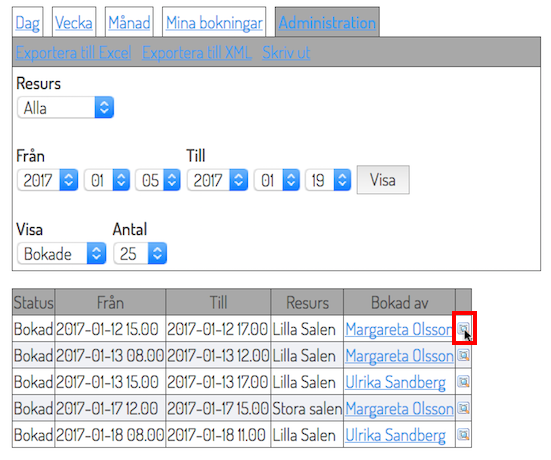This screenshot has height=460, width=551.
Task: Click the Skriv ut link
Action: tap(286, 53)
